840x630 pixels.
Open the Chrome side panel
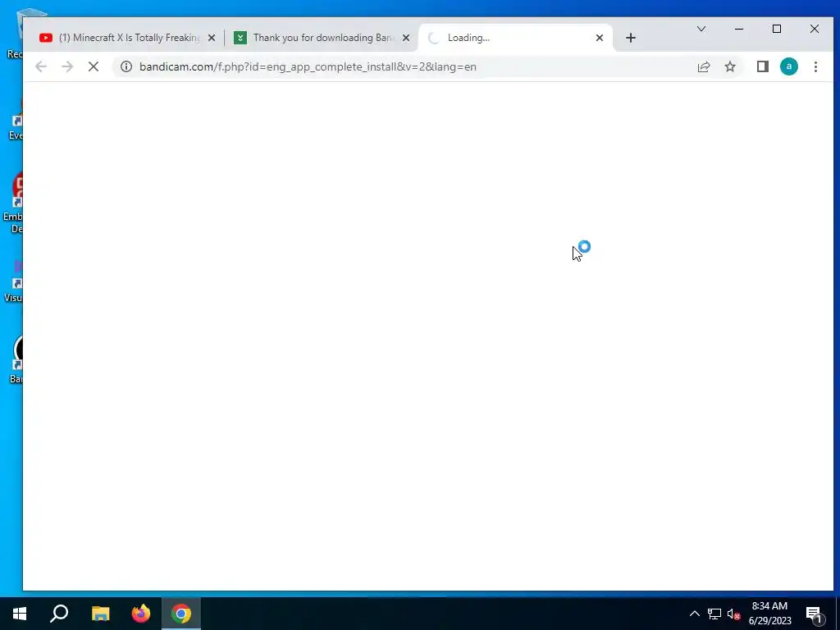(x=762, y=67)
